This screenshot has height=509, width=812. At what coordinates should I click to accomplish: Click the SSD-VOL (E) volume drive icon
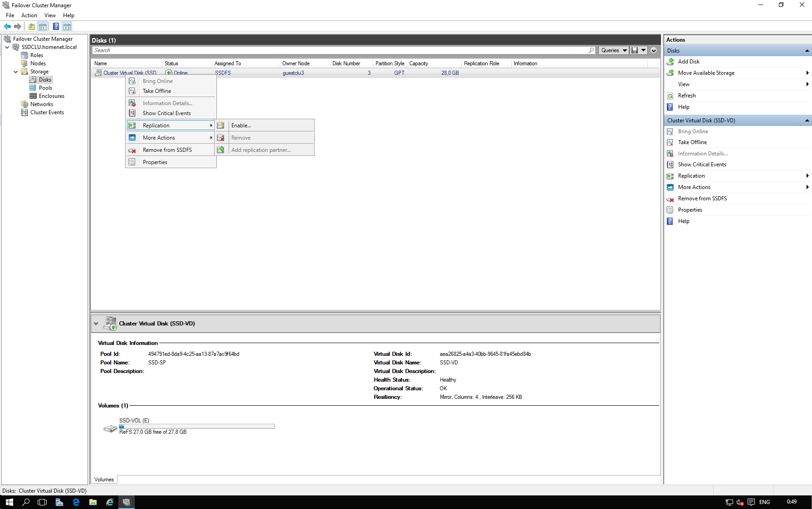[110, 428]
